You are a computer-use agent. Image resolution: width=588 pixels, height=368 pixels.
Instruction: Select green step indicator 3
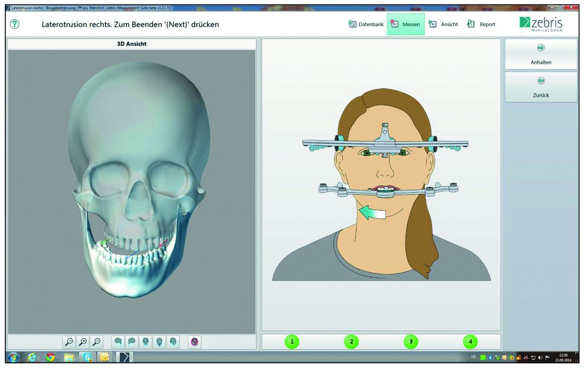pyautogui.click(x=411, y=342)
